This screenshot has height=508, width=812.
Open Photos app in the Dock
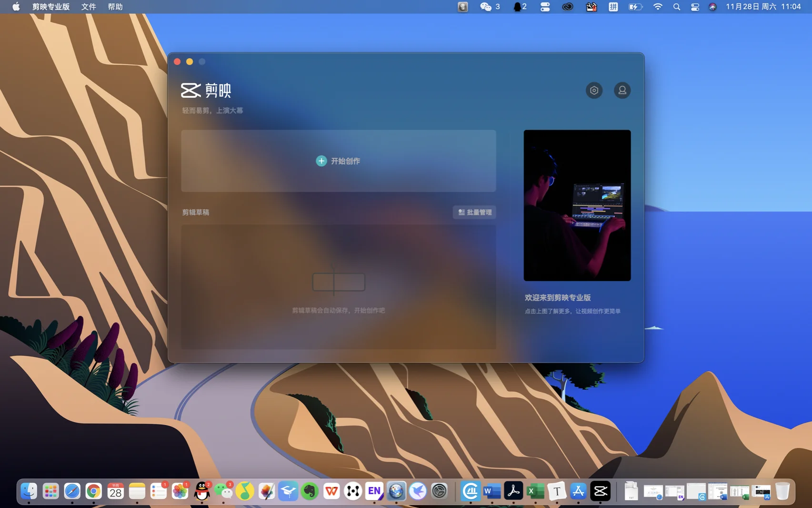[180, 491]
